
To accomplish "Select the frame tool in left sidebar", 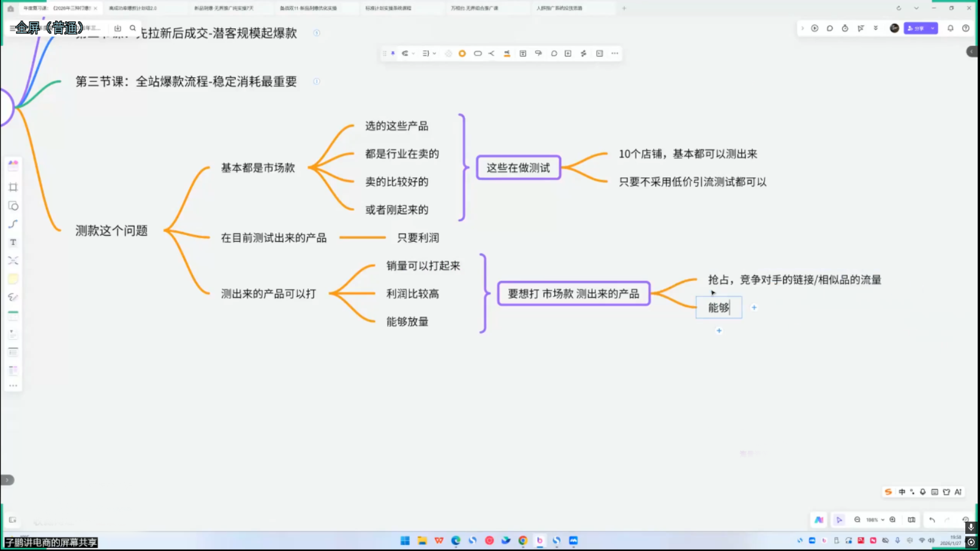I will [x=13, y=187].
